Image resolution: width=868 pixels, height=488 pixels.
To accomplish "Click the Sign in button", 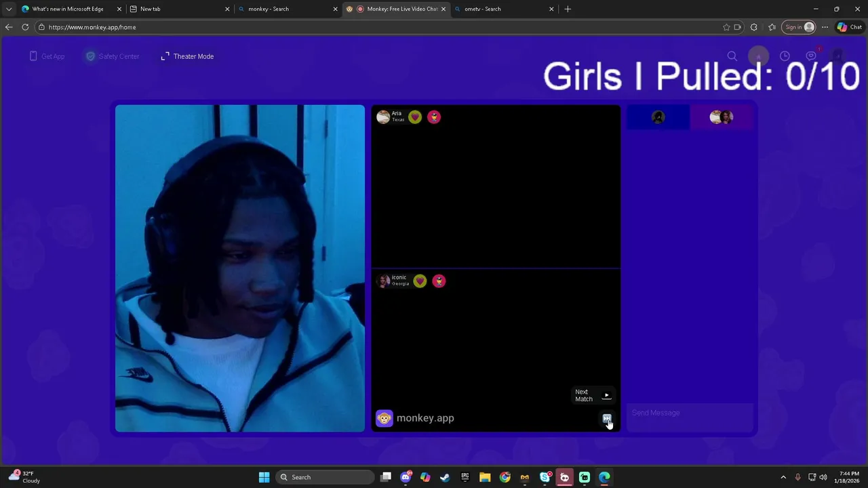I will [799, 27].
